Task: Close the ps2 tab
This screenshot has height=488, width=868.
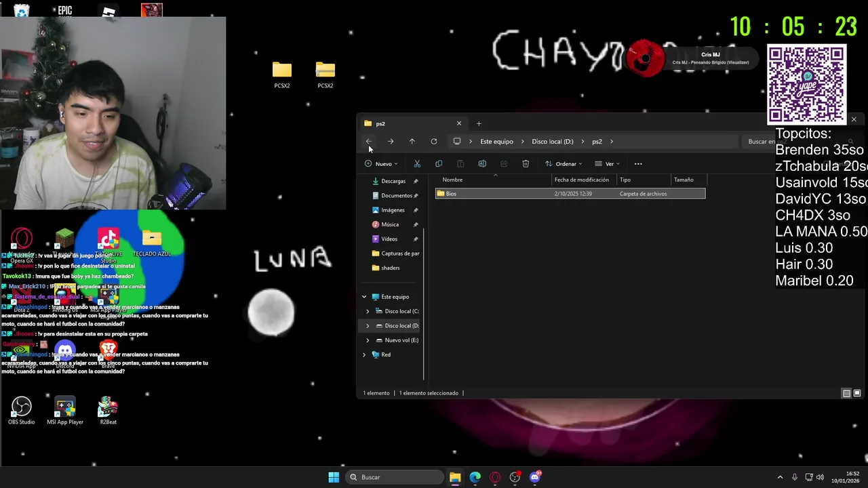Action: pyautogui.click(x=459, y=123)
